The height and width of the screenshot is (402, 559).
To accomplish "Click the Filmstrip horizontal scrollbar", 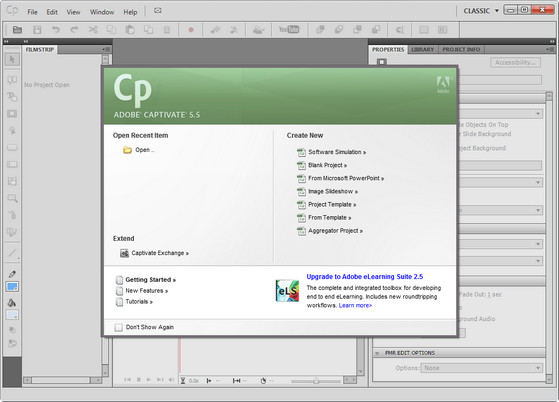I will 62,381.
